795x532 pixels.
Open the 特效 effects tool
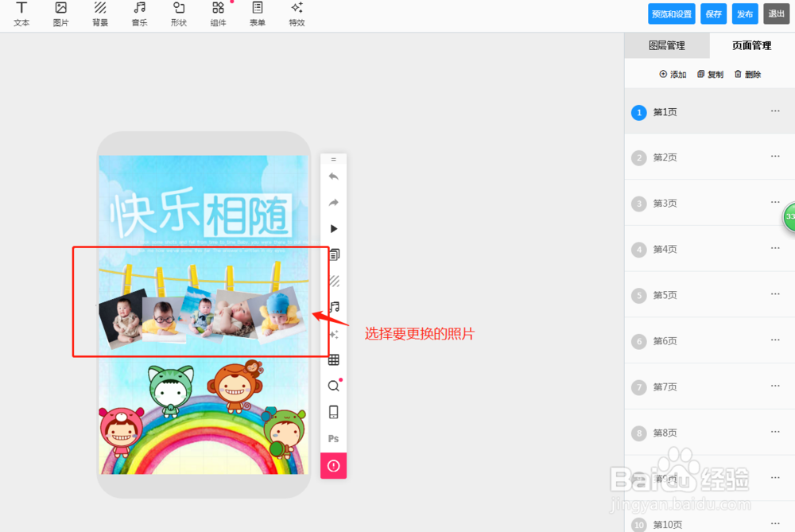297,14
